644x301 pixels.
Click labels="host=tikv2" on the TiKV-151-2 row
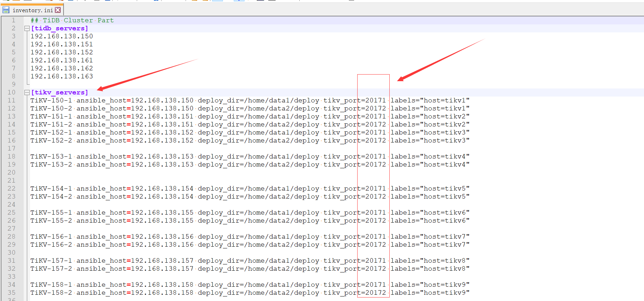pos(430,124)
